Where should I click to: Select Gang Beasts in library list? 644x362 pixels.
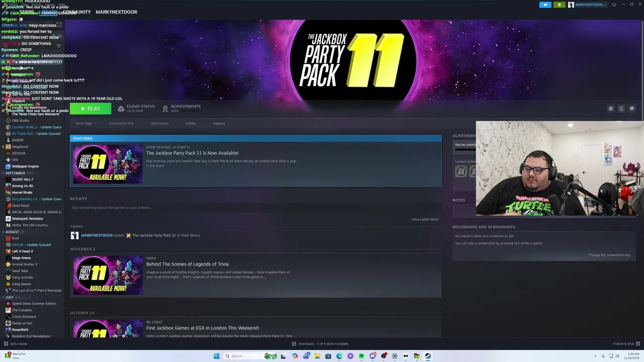pos(22,284)
